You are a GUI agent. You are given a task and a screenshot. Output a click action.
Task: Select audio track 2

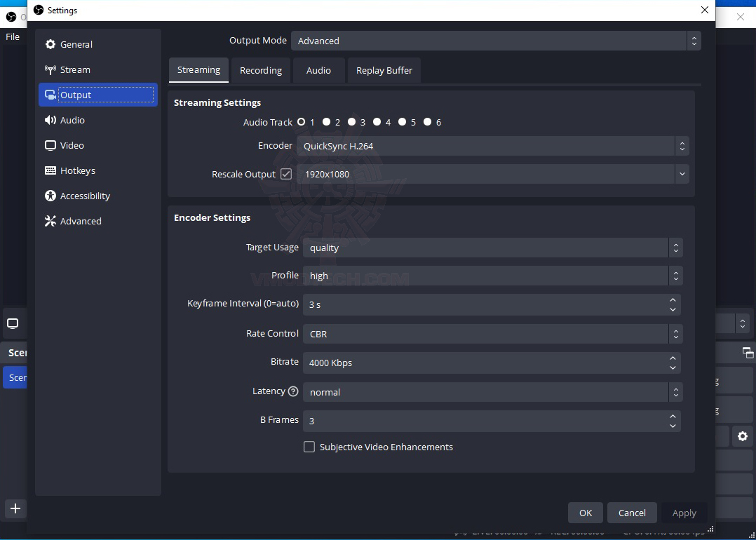326,122
